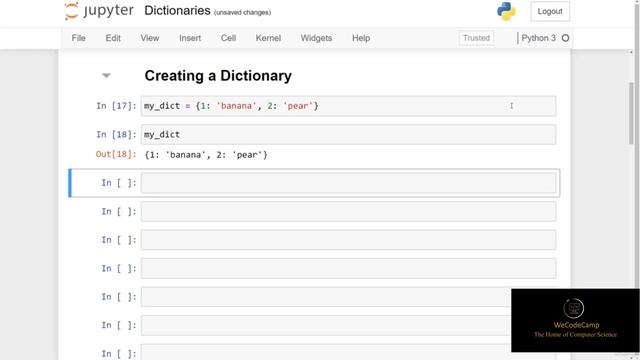
Task: Click the Creating a Dictionary heading
Action: 218,76
